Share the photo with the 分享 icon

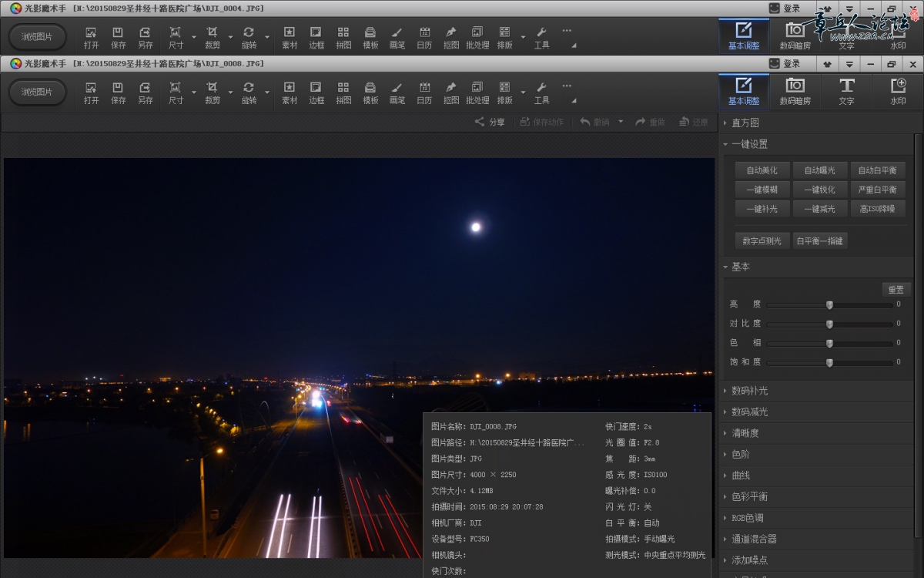tap(490, 122)
